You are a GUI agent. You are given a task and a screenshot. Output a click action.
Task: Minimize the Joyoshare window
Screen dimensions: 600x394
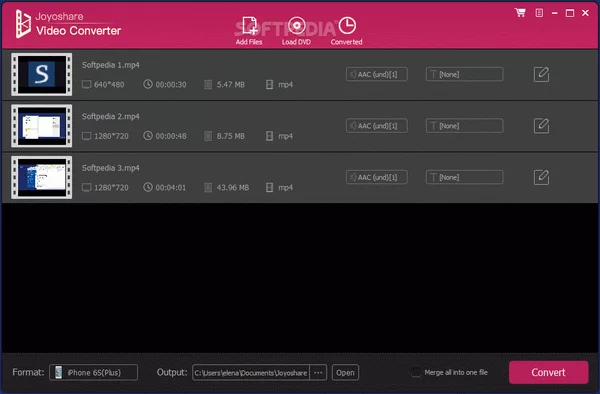pos(554,13)
